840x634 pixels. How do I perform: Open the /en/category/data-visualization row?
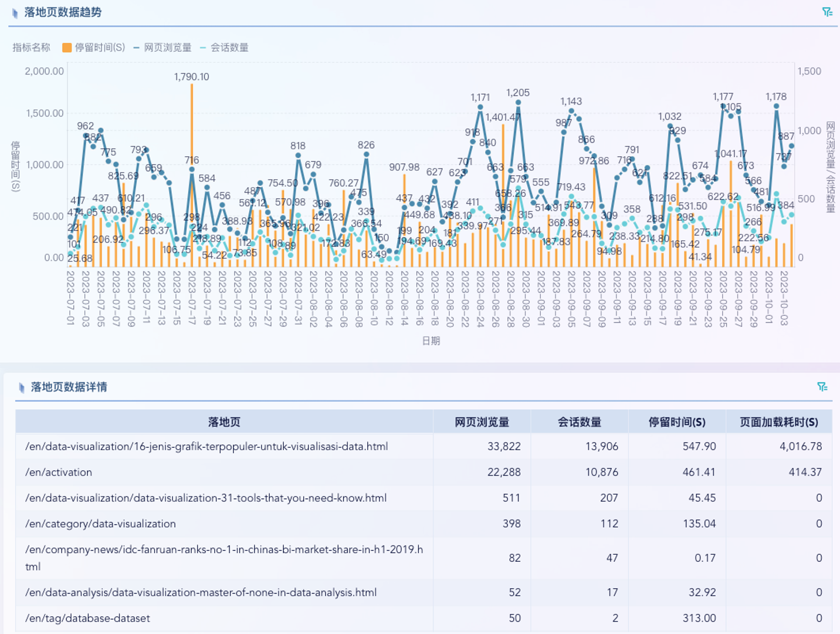pos(100,524)
